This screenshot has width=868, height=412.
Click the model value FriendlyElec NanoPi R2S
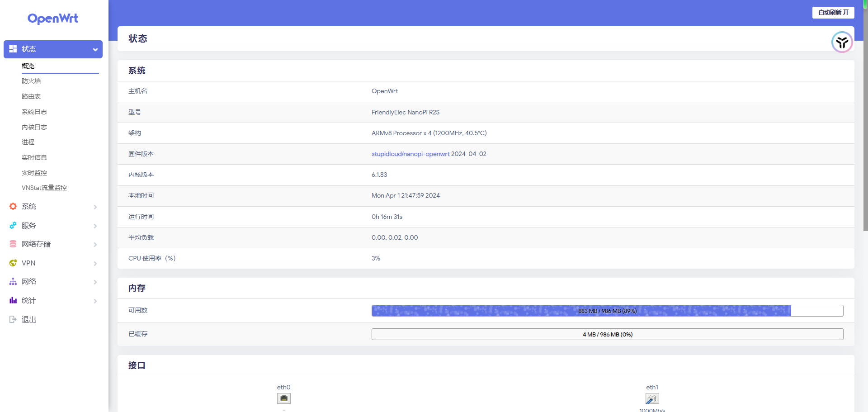[406, 112]
